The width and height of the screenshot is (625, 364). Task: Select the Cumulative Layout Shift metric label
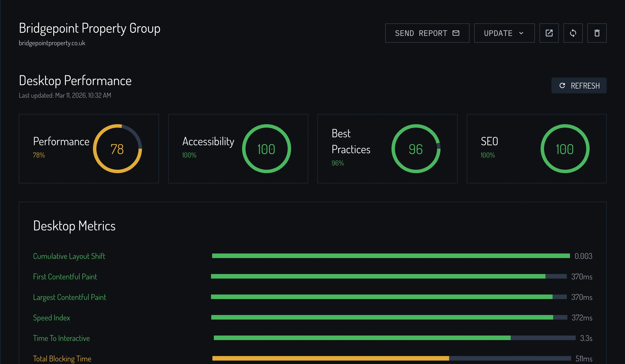click(x=69, y=256)
